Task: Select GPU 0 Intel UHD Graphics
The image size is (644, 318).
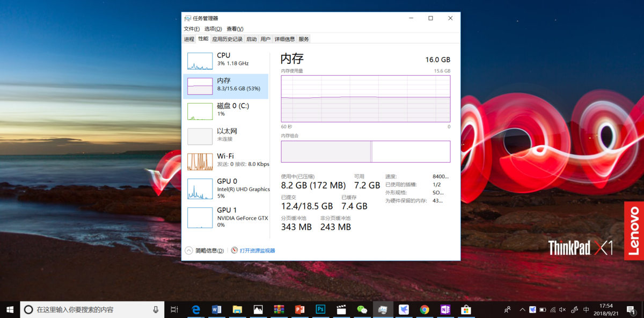Action: (x=225, y=189)
